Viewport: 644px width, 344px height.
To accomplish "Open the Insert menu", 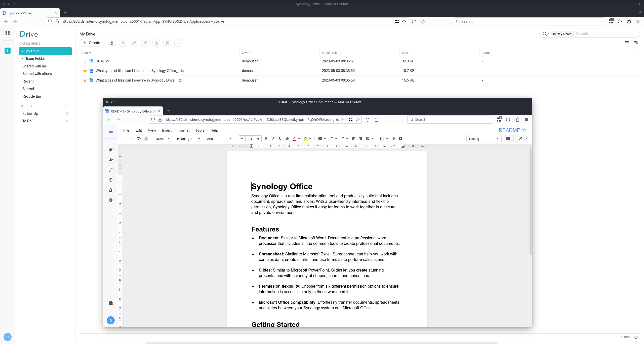I will coord(167,130).
